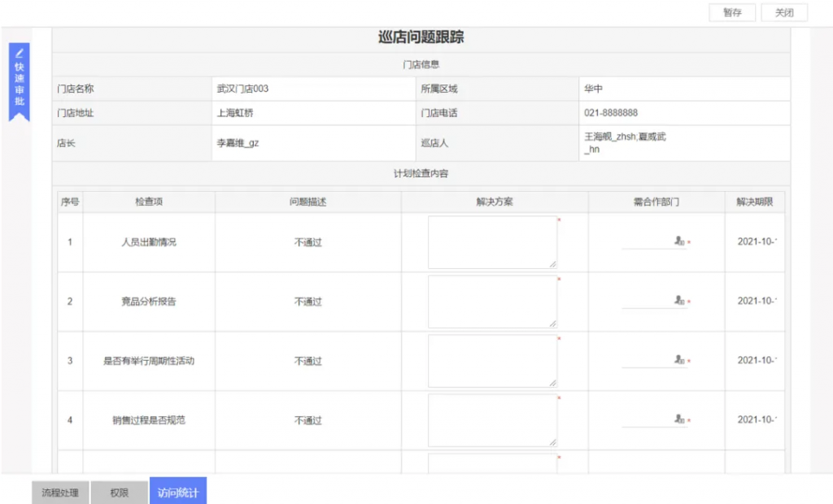Open the 权限 tab
Viewport: 833px width, 504px height.
[x=120, y=493]
